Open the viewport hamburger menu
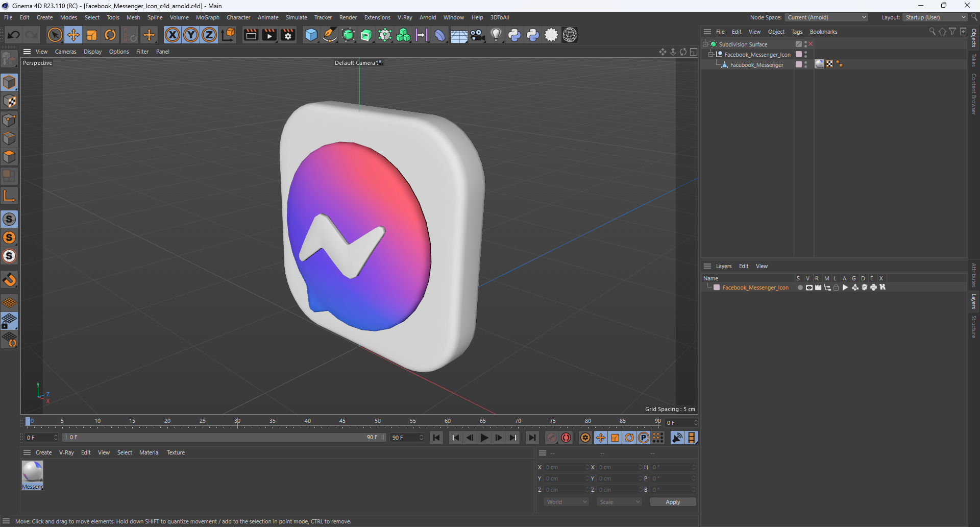The width and height of the screenshot is (980, 527). pyautogui.click(x=27, y=52)
